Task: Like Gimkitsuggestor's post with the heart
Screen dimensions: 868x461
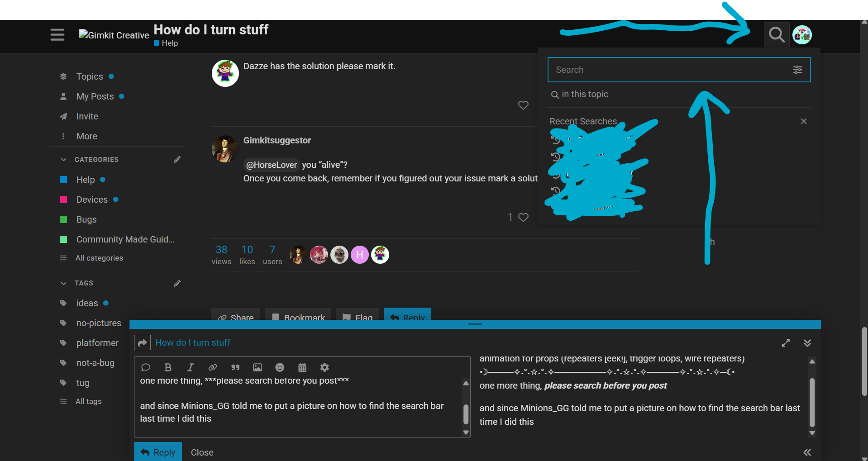Action: pos(523,217)
